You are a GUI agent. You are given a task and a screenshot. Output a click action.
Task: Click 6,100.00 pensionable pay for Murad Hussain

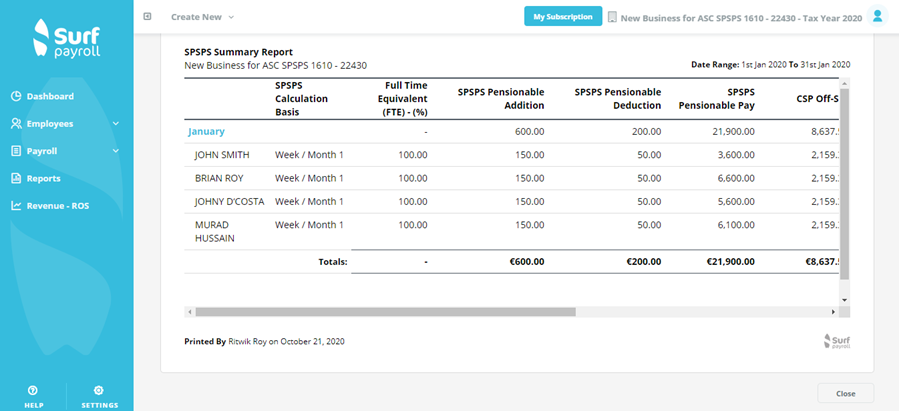click(737, 225)
